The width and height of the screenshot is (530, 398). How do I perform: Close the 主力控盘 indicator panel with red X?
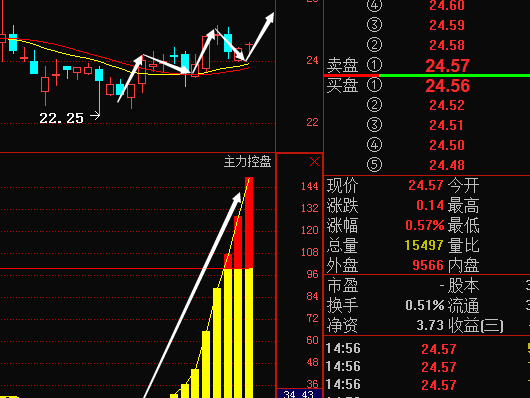click(314, 162)
